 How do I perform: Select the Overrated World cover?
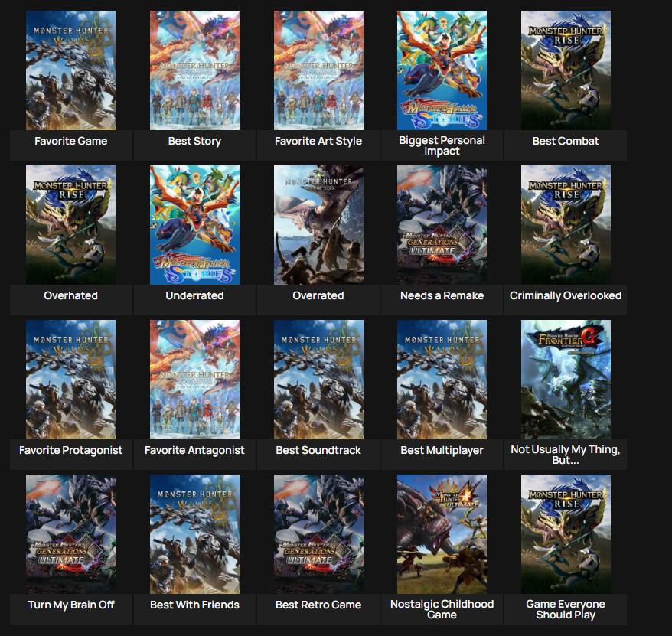tap(318, 225)
